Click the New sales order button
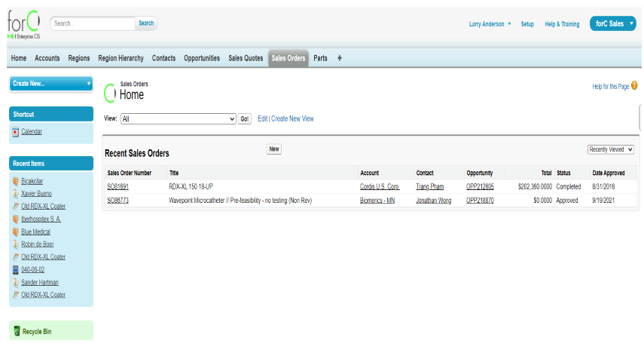Viewport: 644px width, 353px height. (x=274, y=149)
